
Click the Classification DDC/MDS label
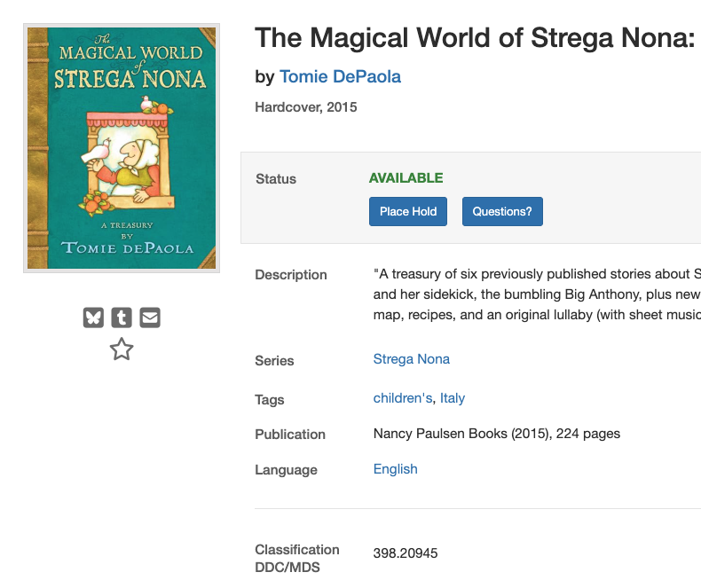tap(297, 559)
